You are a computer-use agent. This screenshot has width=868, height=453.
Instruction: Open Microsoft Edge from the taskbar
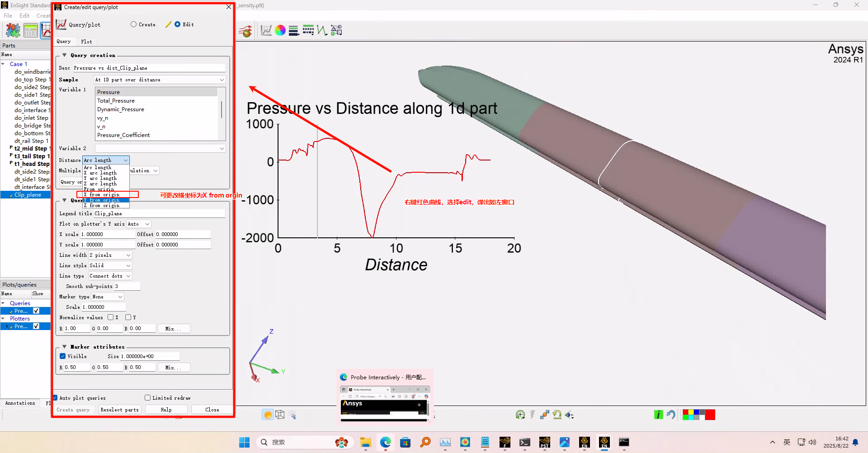tap(385, 442)
